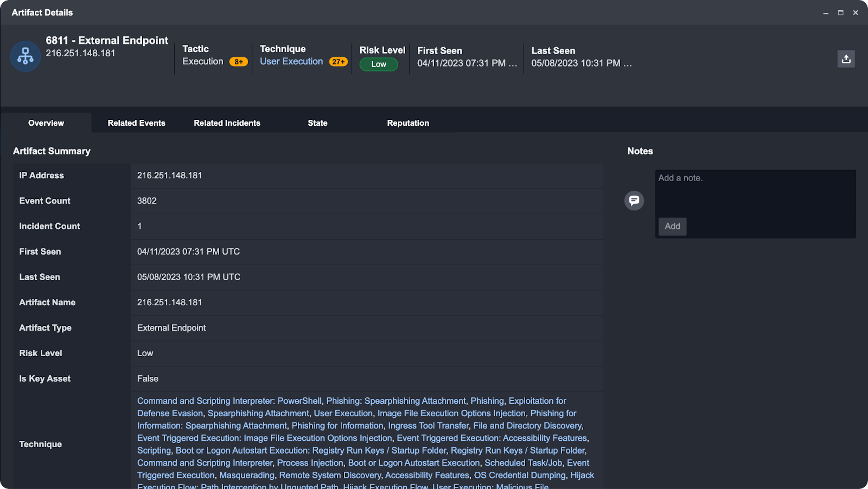View the Reputation tab

click(408, 123)
